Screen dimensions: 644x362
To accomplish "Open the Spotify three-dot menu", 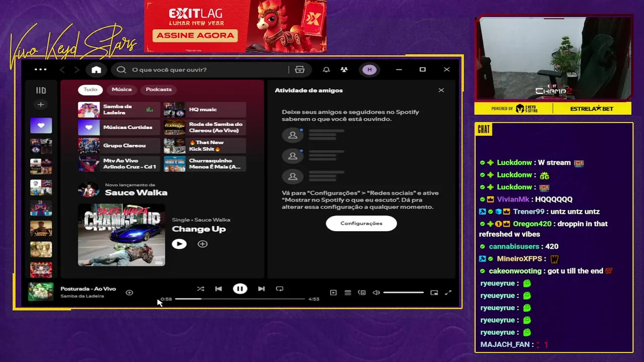I will click(x=41, y=69).
